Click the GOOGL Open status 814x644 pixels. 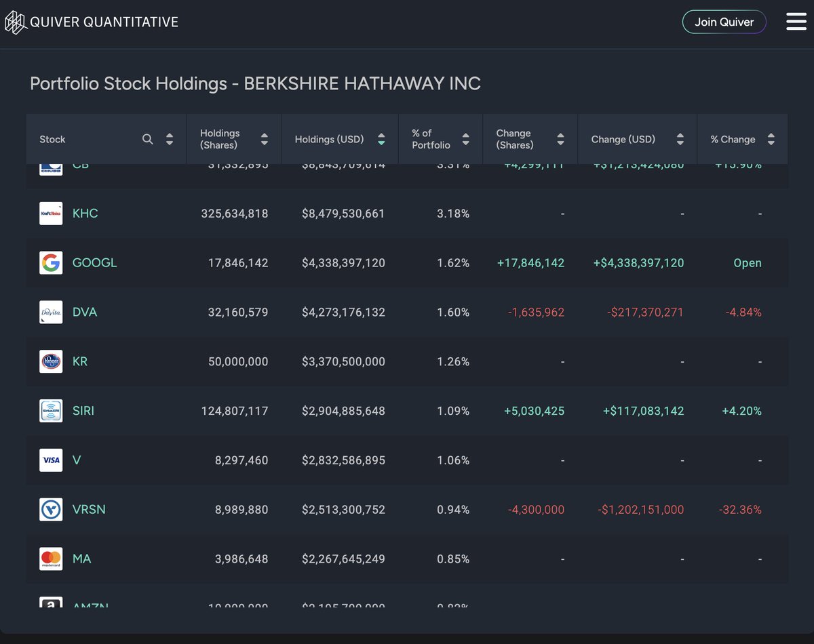coord(748,263)
